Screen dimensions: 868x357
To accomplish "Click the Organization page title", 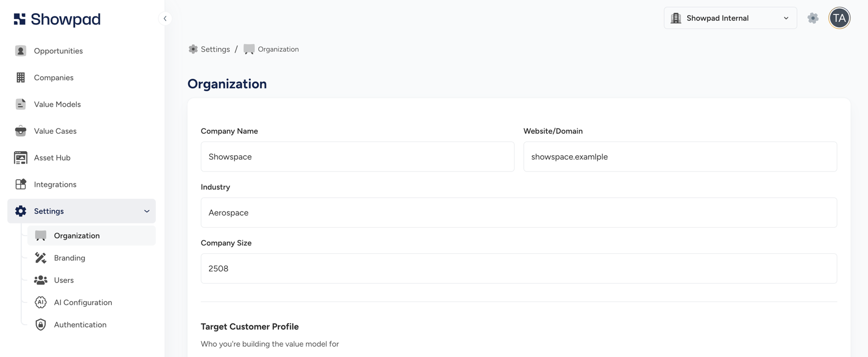I will [227, 84].
